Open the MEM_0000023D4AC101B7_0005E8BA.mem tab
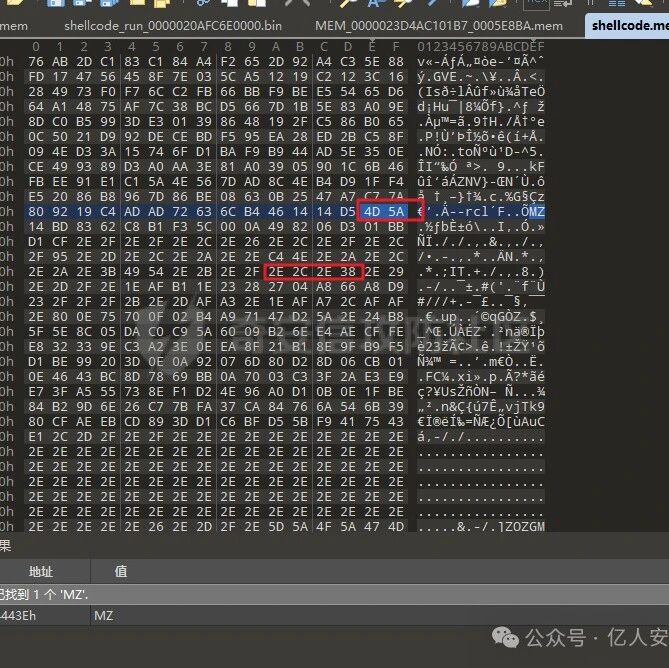The height and width of the screenshot is (668, 669). click(x=439, y=26)
